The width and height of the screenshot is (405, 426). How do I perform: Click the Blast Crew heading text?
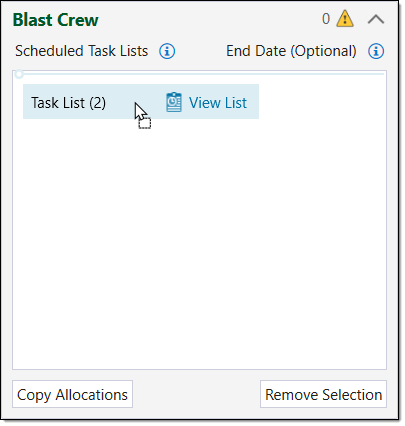coord(55,20)
